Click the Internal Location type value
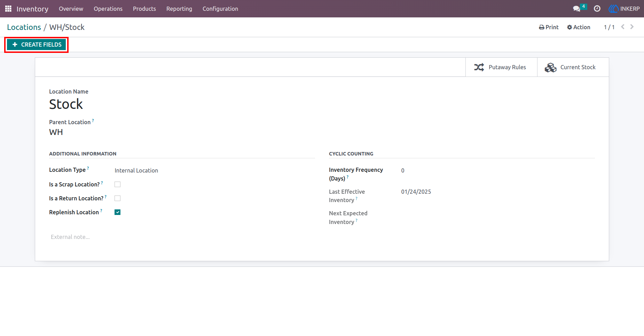The width and height of the screenshot is (644, 336). [x=136, y=170]
